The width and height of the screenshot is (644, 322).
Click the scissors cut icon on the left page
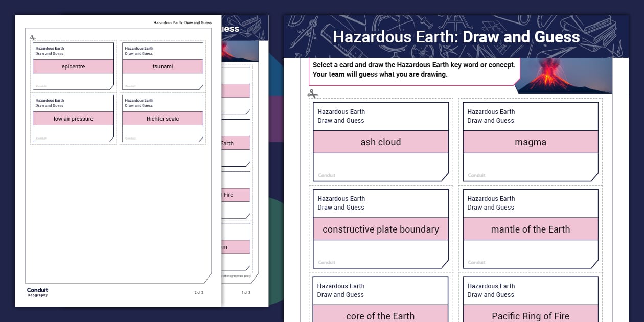pyautogui.click(x=32, y=37)
